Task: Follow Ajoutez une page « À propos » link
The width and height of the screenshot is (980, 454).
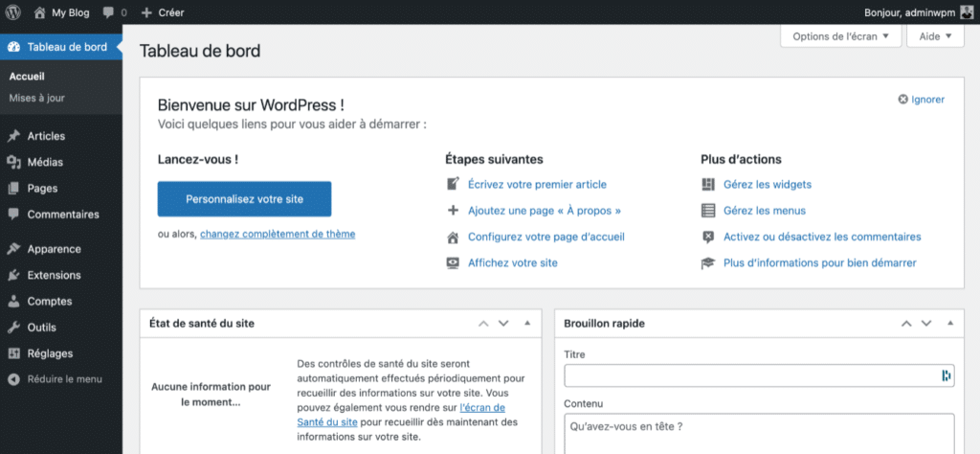Action: 545,211
